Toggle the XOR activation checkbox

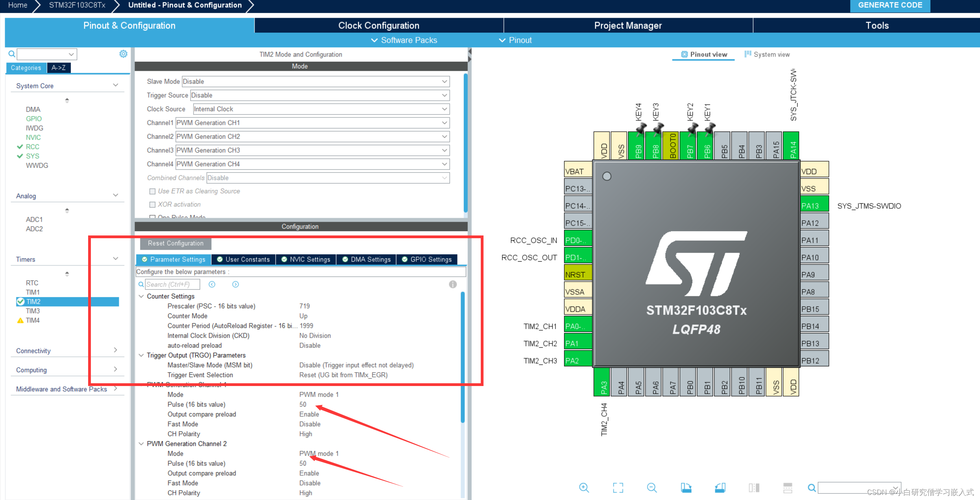click(152, 205)
